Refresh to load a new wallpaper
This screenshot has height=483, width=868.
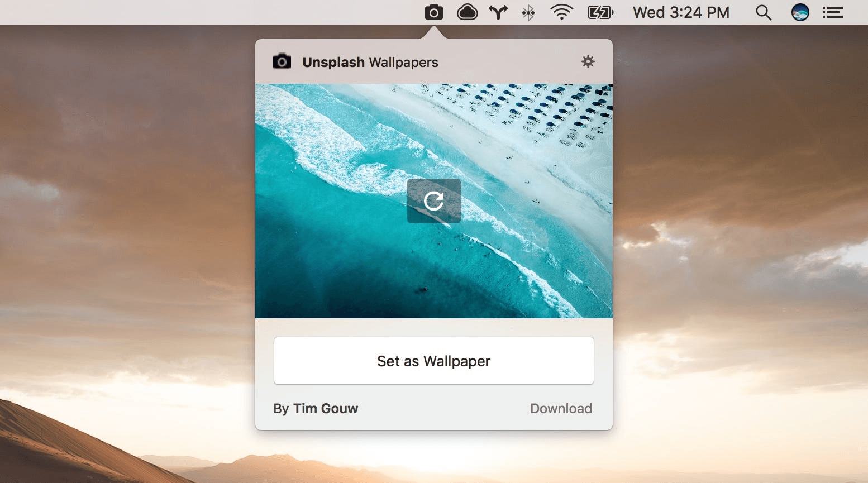point(434,201)
